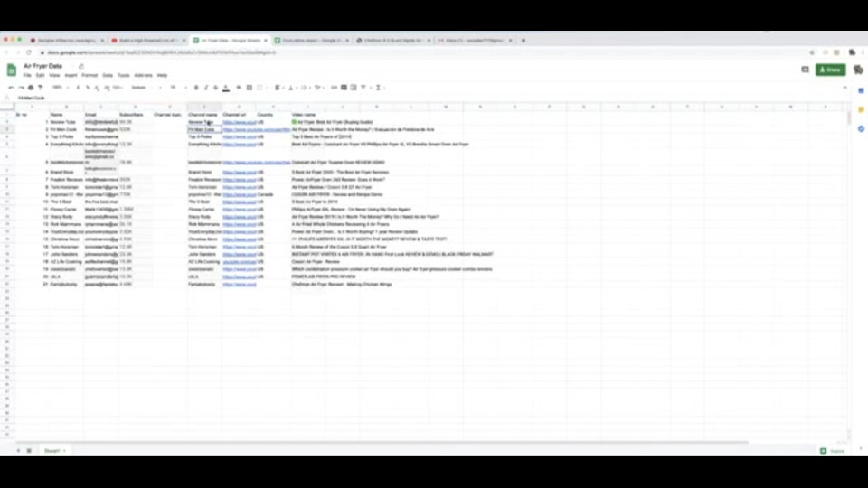Screen dimensions: 868x488
Task: Open the Tools menu
Action: [124, 75]
